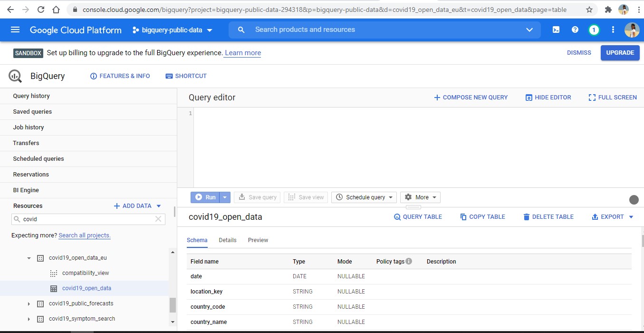Bookmark this page with star icon

tap(589, 10)
